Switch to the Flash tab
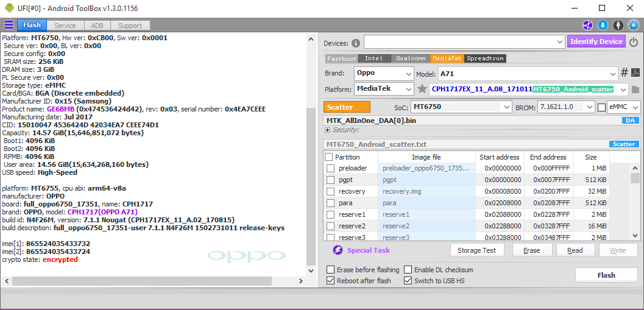This screenshot has width=644, height=310. (x=32, y=25)
